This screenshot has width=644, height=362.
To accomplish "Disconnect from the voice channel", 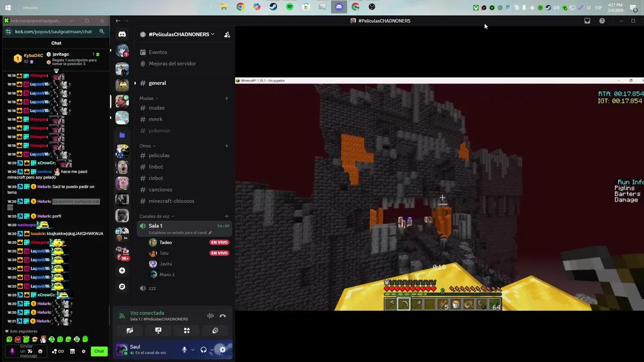I will (x=222, y=316).
